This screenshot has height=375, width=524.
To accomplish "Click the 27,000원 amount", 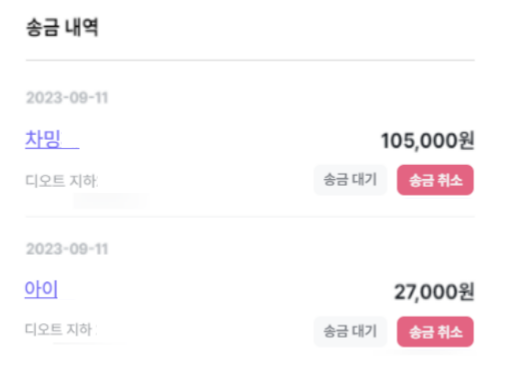I will point(434,292).
